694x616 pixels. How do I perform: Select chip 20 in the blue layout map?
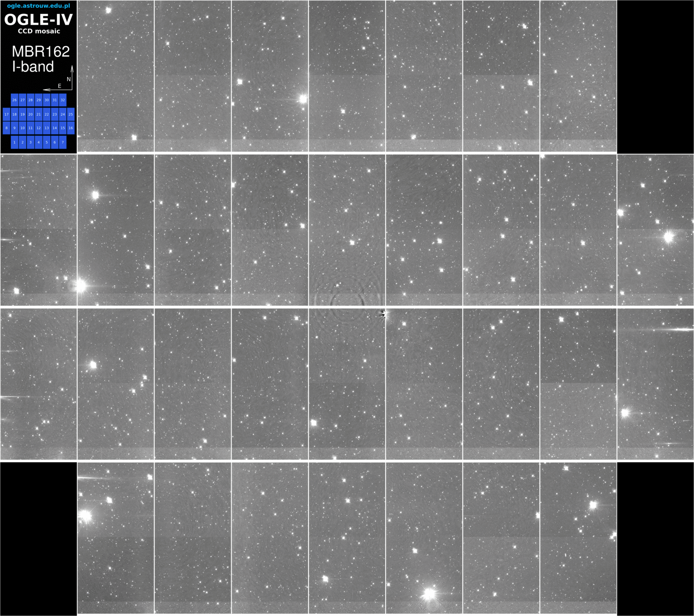point(30,114)
